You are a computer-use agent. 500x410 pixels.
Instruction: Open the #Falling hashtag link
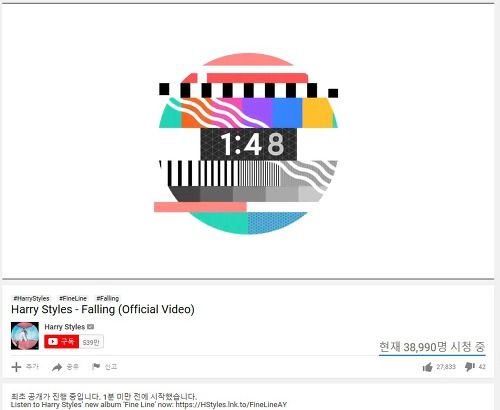(x=107, y=298)
